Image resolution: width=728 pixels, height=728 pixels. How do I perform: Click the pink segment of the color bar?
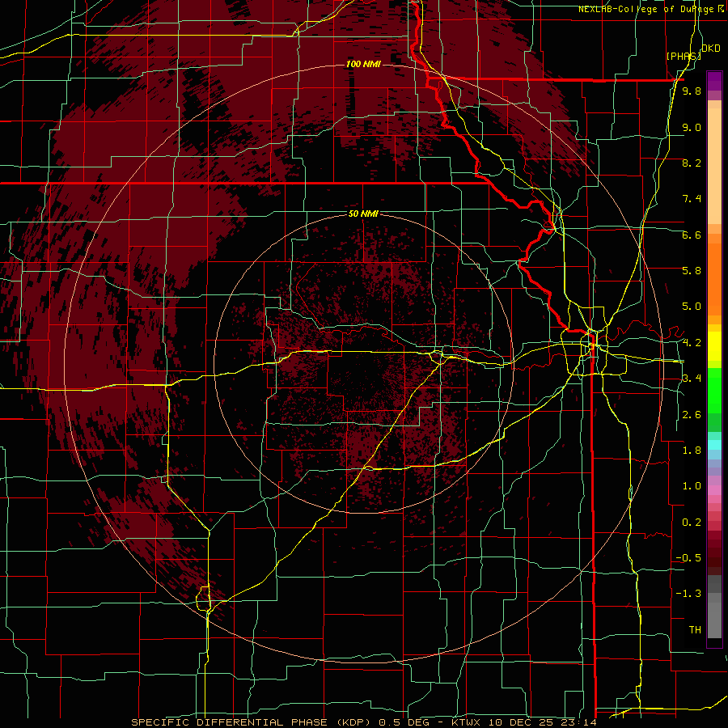(x=714, y=490)
